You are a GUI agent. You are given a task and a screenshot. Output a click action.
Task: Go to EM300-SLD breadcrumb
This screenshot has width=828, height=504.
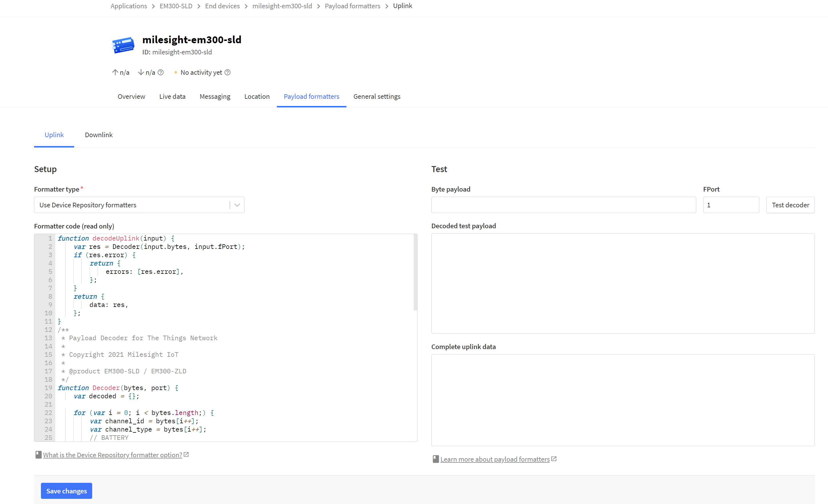(176, 6)
